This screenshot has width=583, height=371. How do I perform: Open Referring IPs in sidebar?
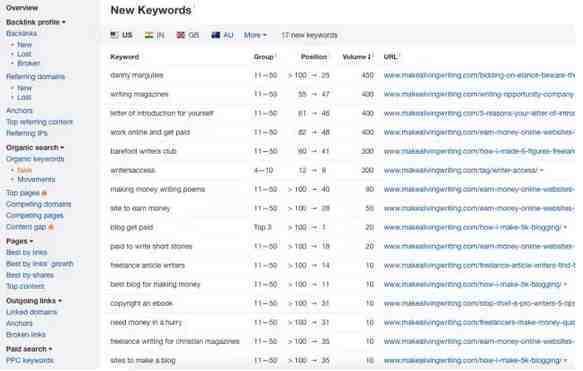click(27, 133)
